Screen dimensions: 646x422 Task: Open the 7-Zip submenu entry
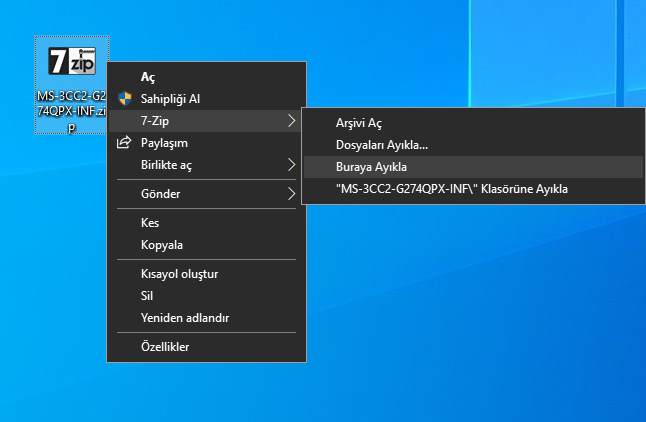click(206, 121)
